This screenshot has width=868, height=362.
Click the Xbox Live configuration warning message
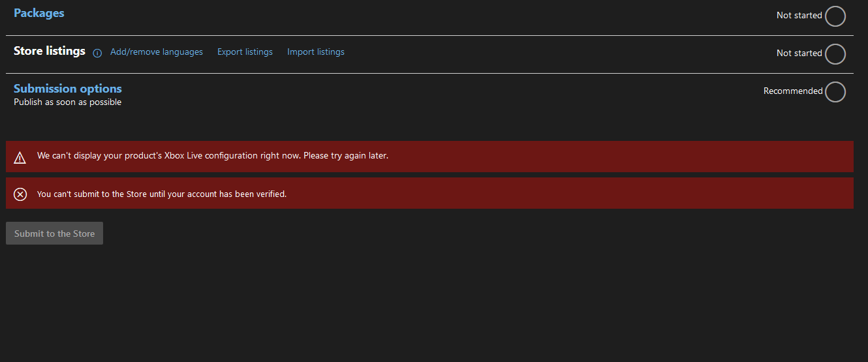[x=213, y=156]
